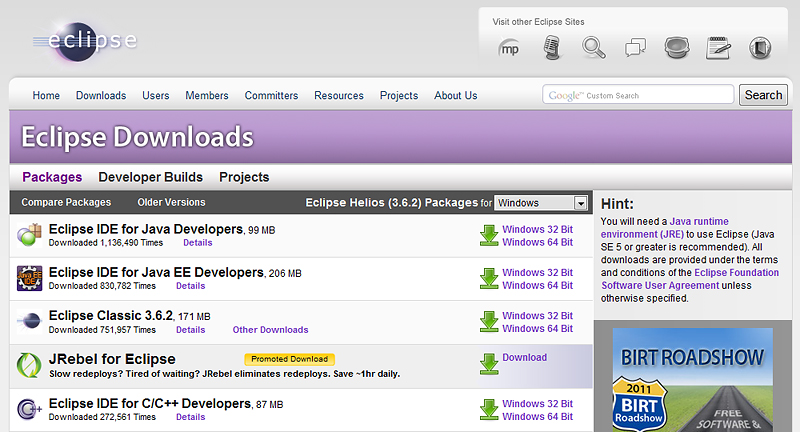Click green download arrow for Eclipse Classic
This screenshot has height=432, width=800.
point(489,322)
